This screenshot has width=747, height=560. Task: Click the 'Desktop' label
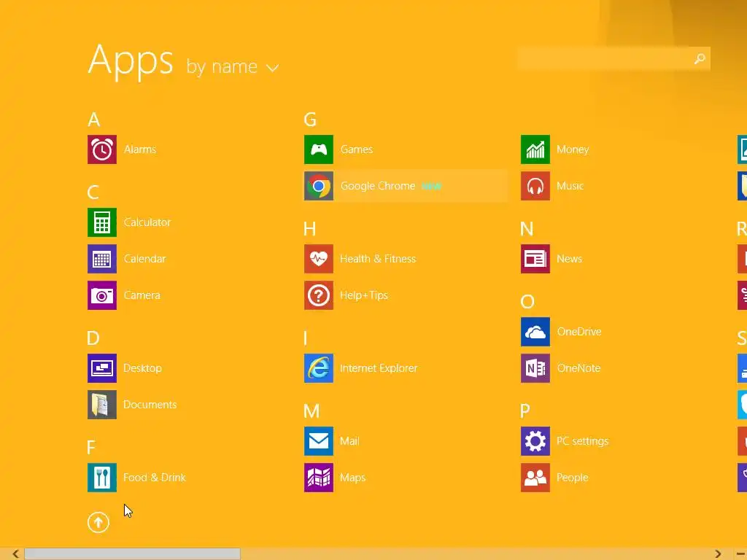point(142,368)
